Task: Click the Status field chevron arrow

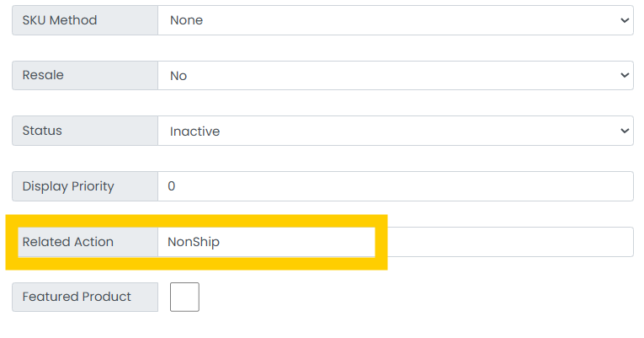Action: point(624,131)
